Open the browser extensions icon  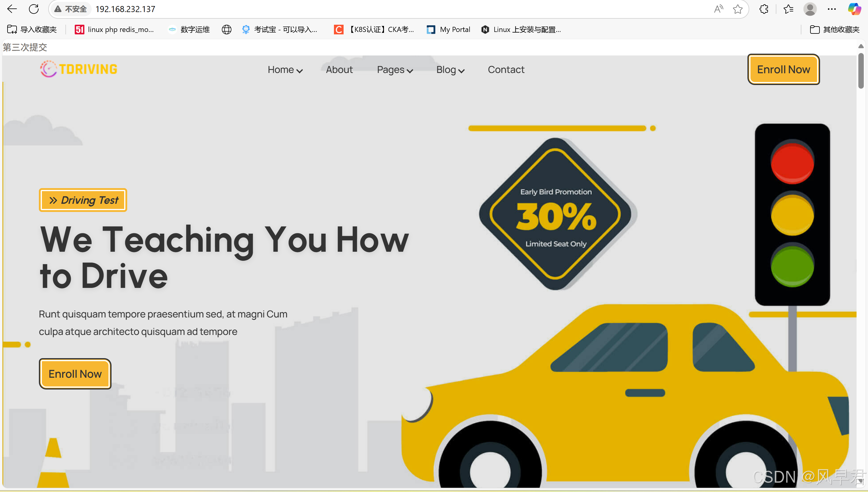tap(764, 9)
